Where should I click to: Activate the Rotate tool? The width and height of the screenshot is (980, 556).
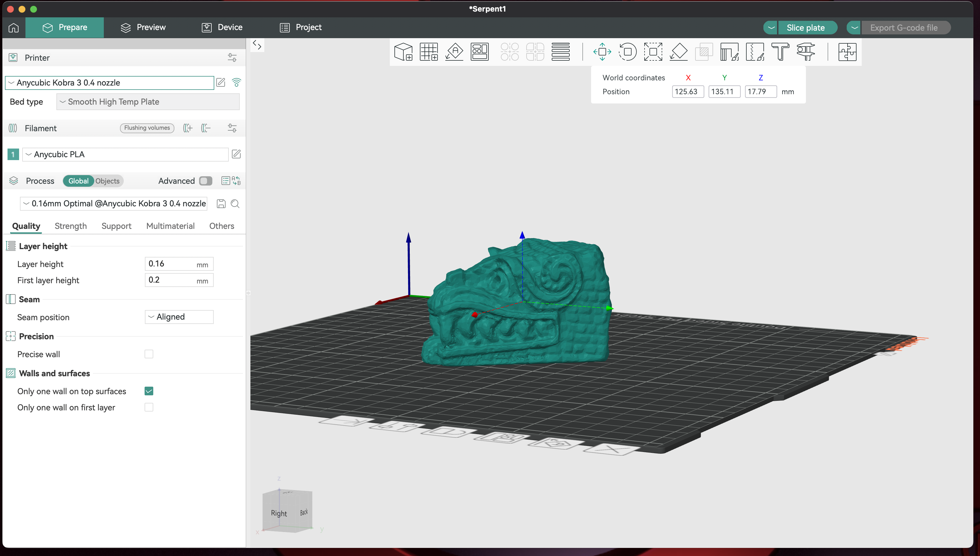point(627,52)
